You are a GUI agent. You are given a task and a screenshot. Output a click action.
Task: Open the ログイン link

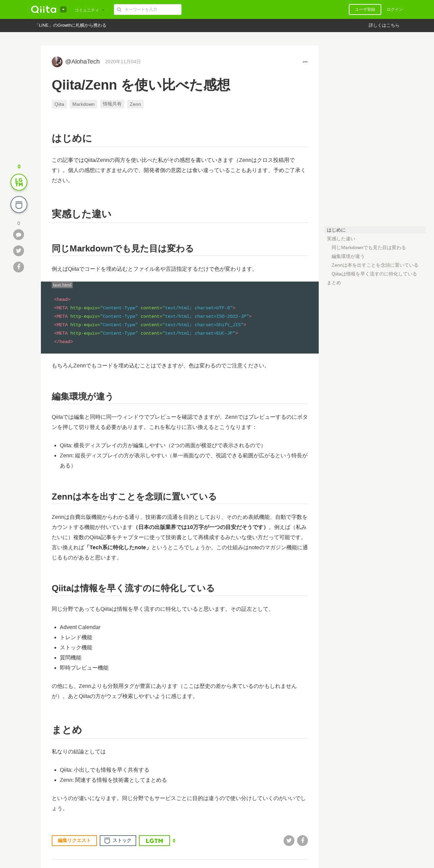pyautogui.click(x=395, y=9)
